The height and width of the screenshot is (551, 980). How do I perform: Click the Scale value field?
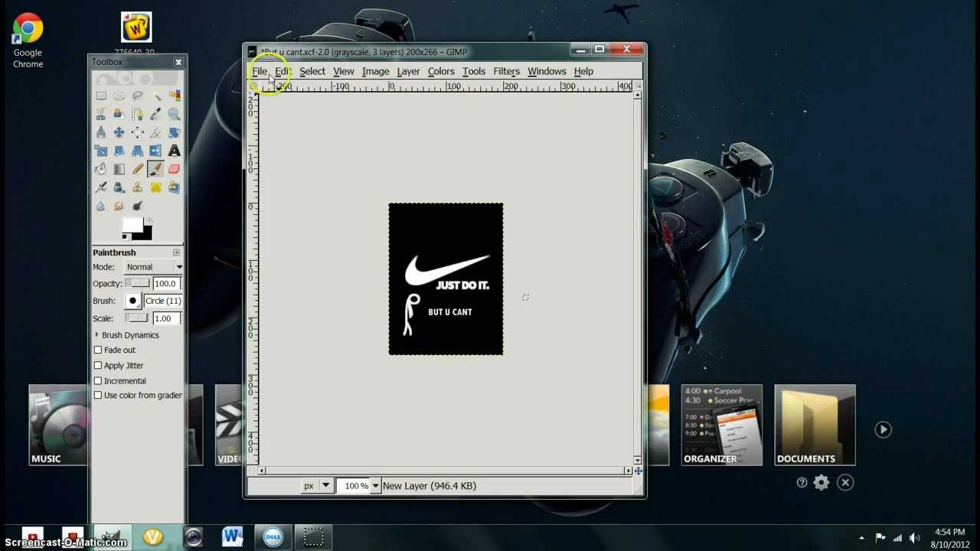[165, 318]
